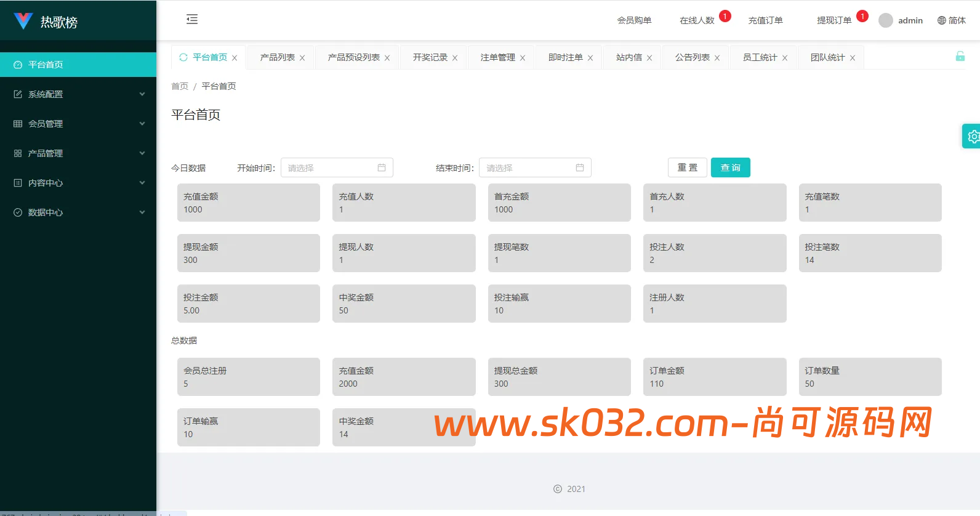Click the 查询 button
The width and height of the screenshot is (980, 516).
click(x=731, y=167)
